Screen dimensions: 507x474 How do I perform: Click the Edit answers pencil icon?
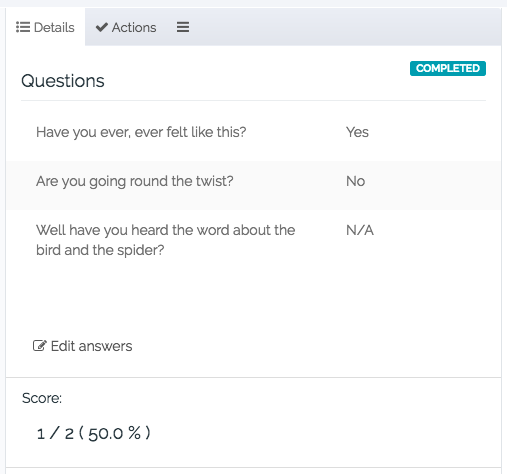pos(40,346)
